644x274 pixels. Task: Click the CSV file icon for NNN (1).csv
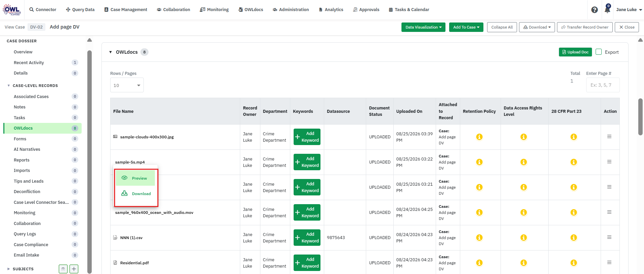(x=115, y=237)
